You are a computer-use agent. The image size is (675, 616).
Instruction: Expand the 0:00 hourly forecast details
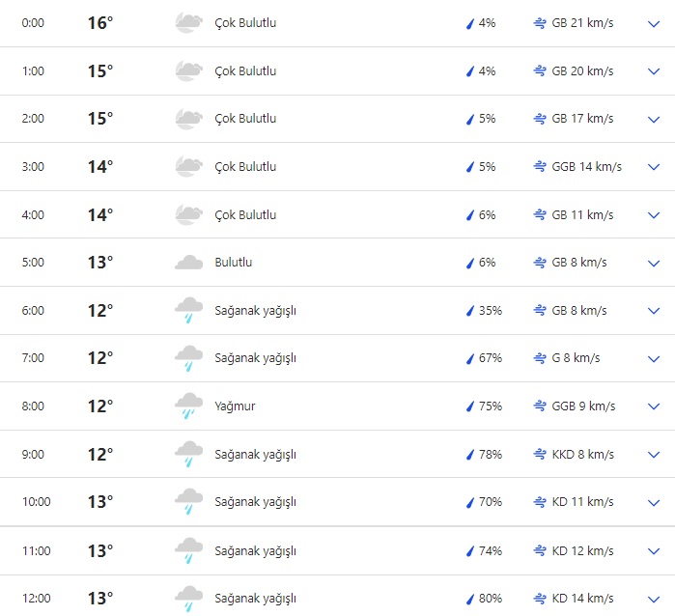[x=653, y=23]
